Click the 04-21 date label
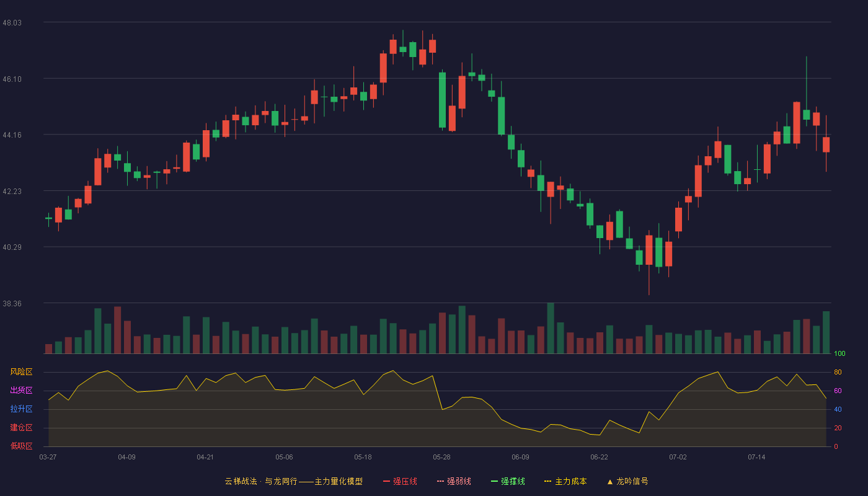This screenshot has height=496, width=868. tap(205, 457)
